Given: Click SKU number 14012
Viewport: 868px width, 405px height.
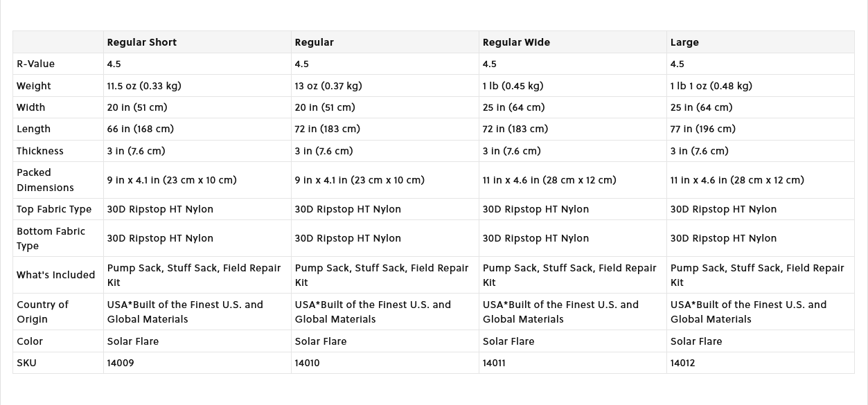Looking at the screenshot, I should pos(682,363).
